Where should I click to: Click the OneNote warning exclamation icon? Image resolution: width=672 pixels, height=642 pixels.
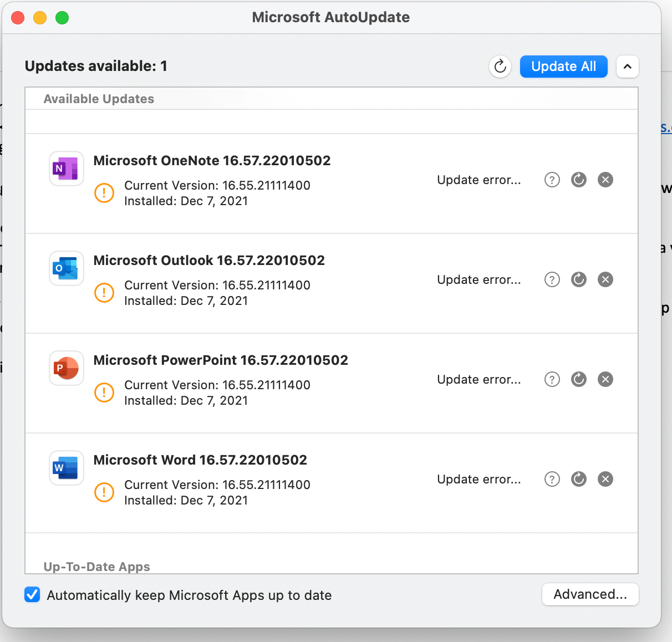[104, 193]
